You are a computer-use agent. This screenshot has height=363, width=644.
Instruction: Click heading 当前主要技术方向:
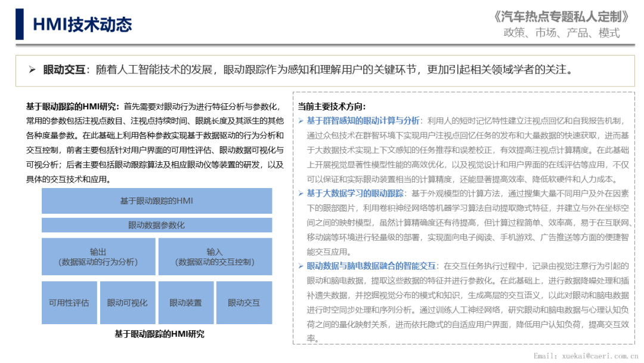tap(332, 106)
